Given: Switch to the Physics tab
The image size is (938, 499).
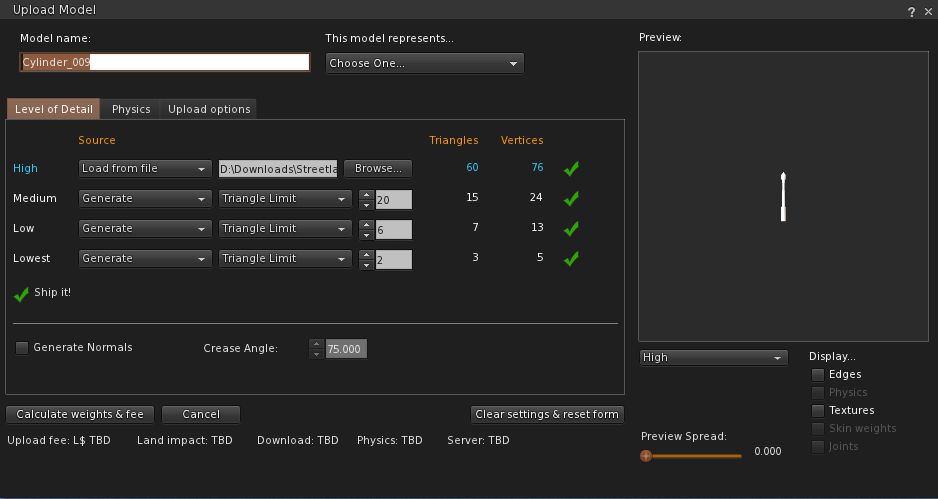Looking at the screenshot, I should (x=131, y=109).
